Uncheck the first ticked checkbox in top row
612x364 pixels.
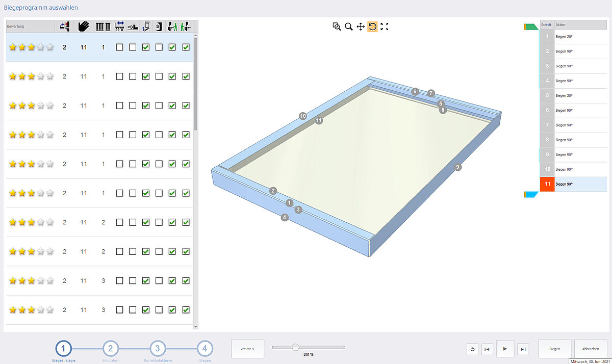[x=146, y=47]
